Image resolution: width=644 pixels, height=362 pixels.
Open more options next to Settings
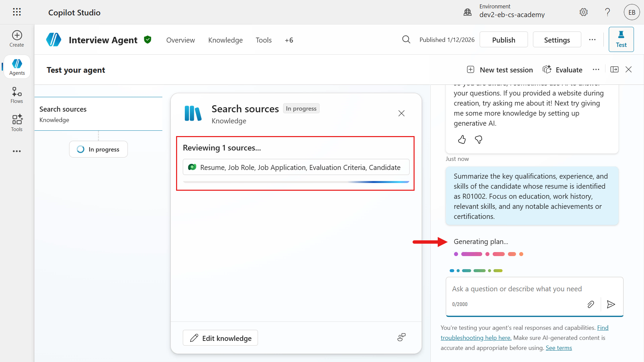592,40
